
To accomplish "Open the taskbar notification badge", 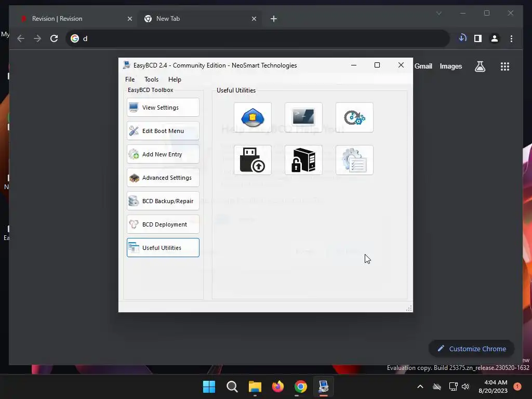I will click(x=517, y=387).
